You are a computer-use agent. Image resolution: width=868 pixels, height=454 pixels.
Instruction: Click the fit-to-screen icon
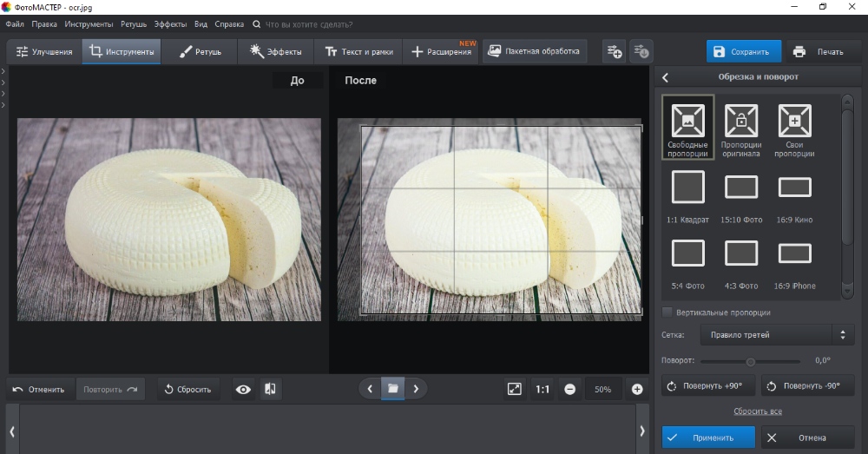(514, 389)
